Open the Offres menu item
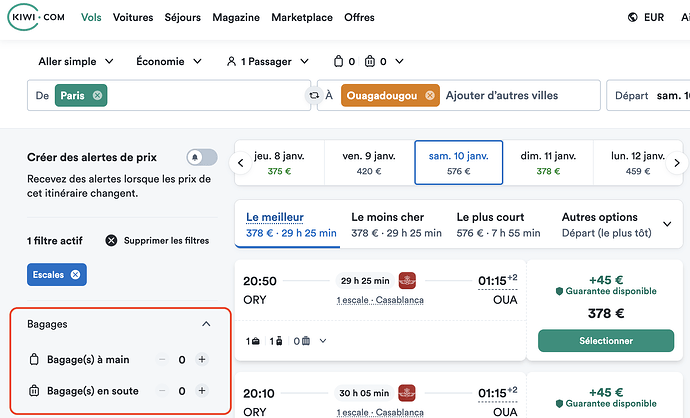Viewport: 690px width, 418px height. (x=359, y=17)
